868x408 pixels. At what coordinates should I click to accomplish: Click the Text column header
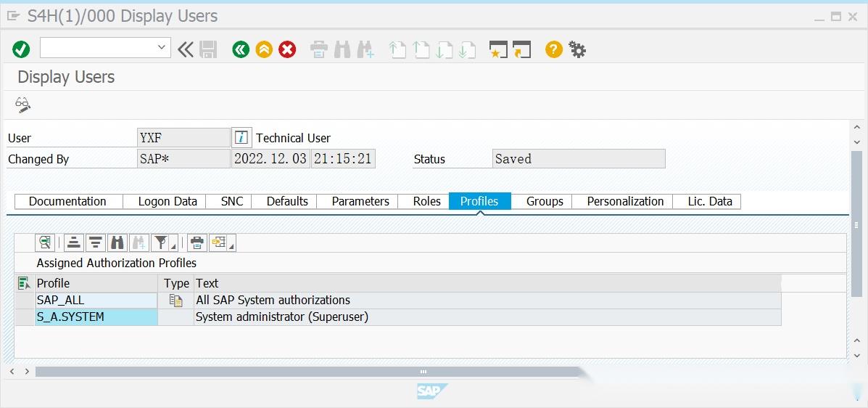[488, 283]
